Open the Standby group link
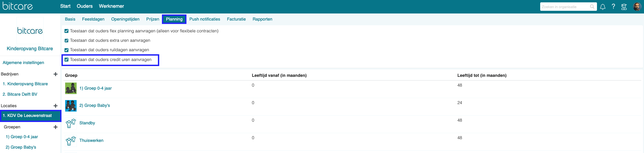Screen dimensions: 644x153 pos(87,123)
